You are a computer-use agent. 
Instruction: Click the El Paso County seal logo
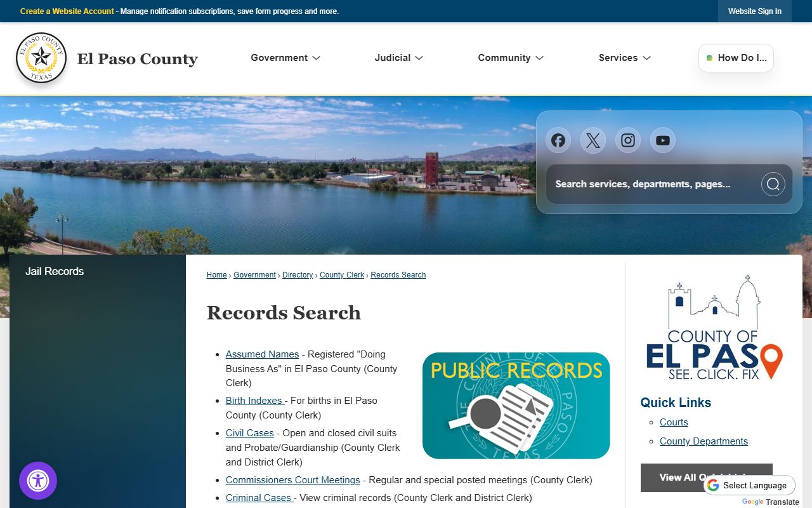(x=41, y=58)
